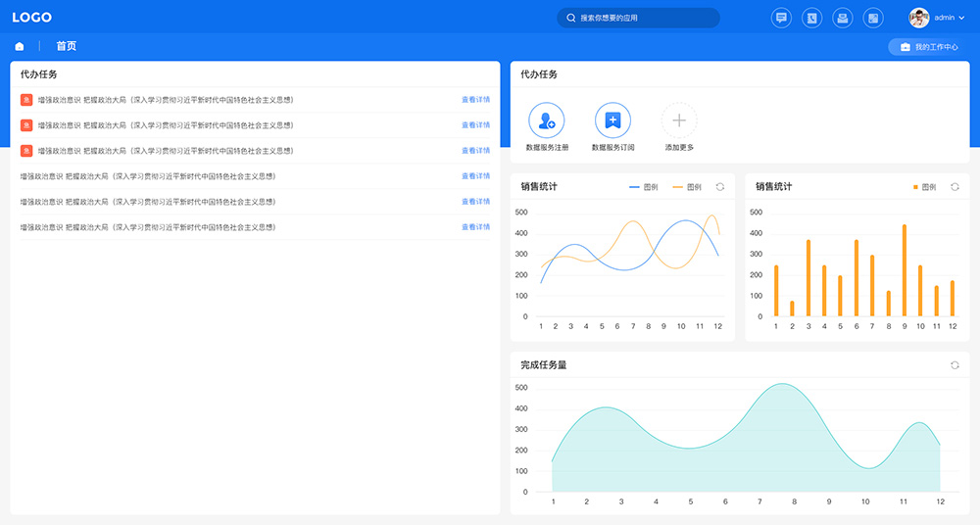
Task: Toggle the blue 图例 legend series
Action: 643,187
